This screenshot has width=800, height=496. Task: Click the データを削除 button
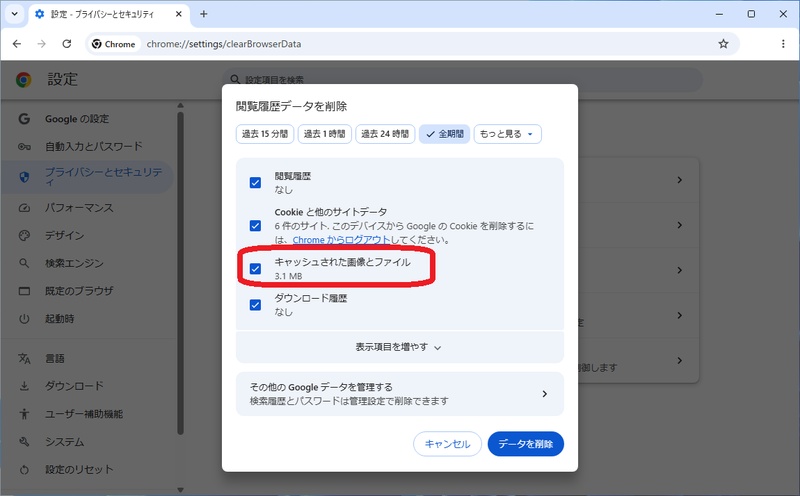526,444
